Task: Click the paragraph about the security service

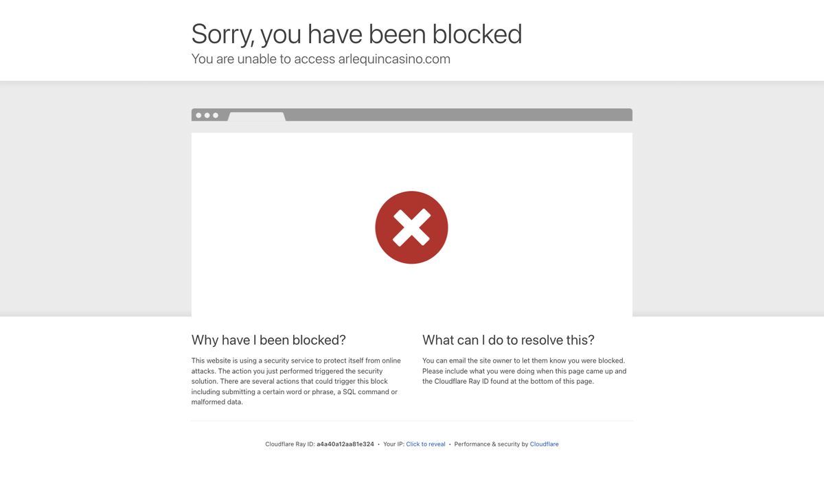Action: coord(297,381)
